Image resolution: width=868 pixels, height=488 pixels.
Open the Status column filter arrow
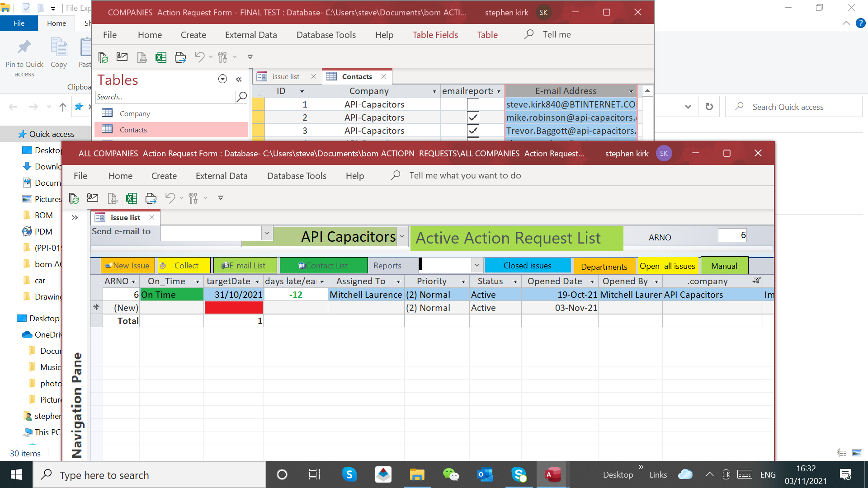click(515, 282)
